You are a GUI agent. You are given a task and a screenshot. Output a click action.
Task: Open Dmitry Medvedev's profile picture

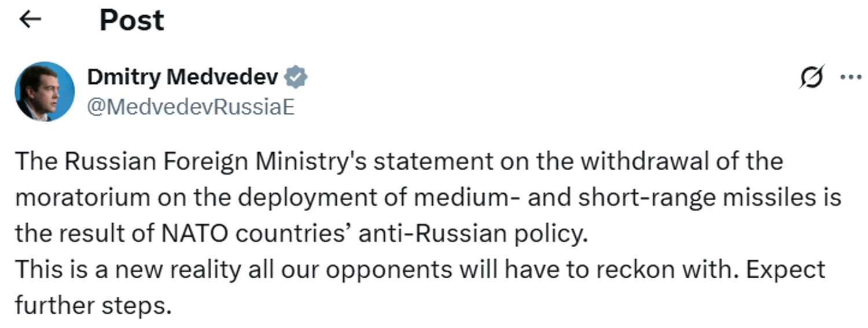[x=45, y=91]
